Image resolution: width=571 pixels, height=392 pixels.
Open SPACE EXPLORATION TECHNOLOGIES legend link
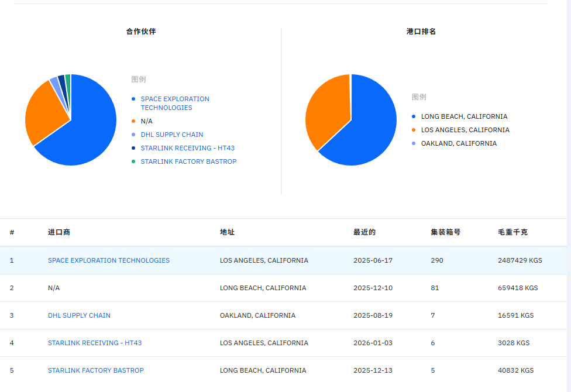coord(175,103)
